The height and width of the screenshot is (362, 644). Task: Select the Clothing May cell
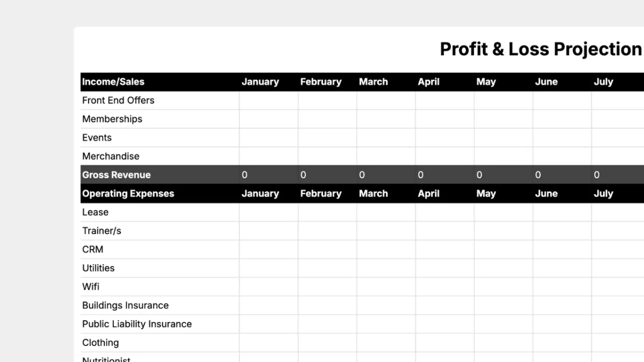[503, 343]
